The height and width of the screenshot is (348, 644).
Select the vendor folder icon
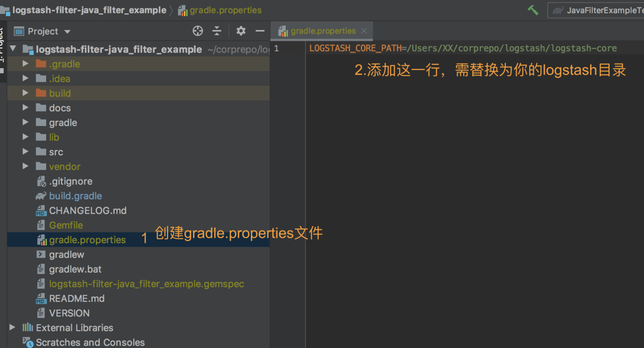point(41,166)
